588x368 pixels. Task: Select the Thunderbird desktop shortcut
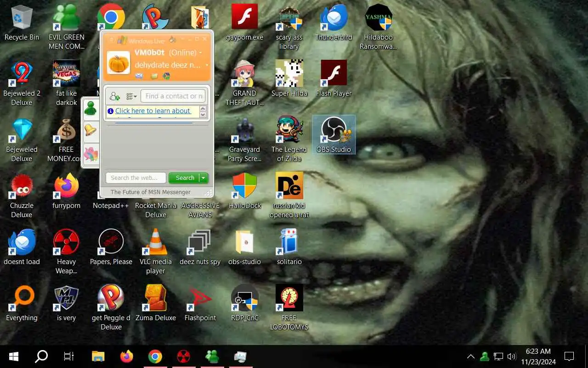click(334, 23)
